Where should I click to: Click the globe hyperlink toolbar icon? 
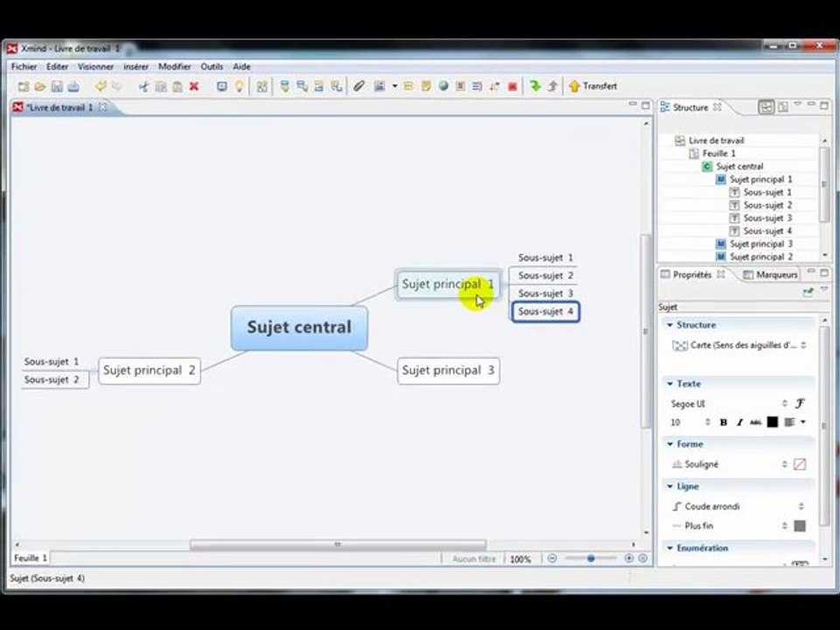pyautogui.click(x=443, y=87)
